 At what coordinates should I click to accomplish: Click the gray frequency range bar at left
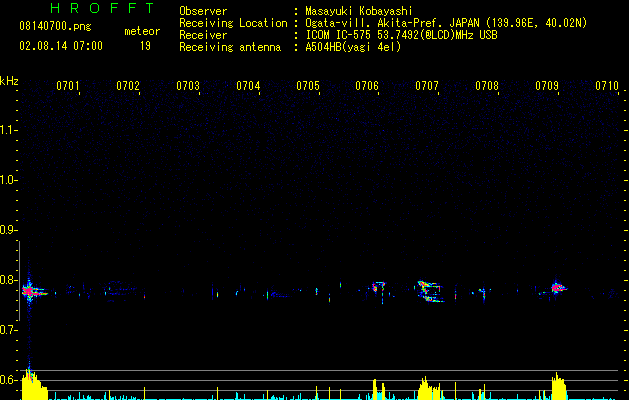(19, 280)
